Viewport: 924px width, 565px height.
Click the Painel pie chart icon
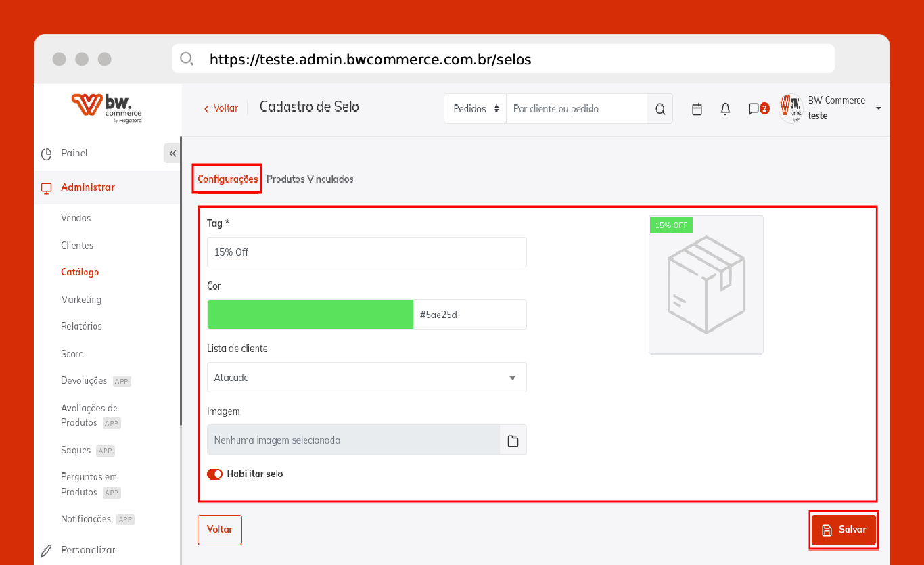coord(46,154)
